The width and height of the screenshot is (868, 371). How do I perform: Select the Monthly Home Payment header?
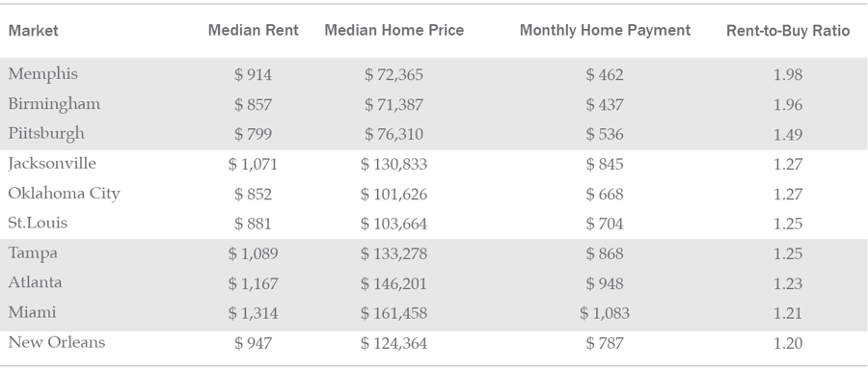pyautogui.click(x=605, y=31)
